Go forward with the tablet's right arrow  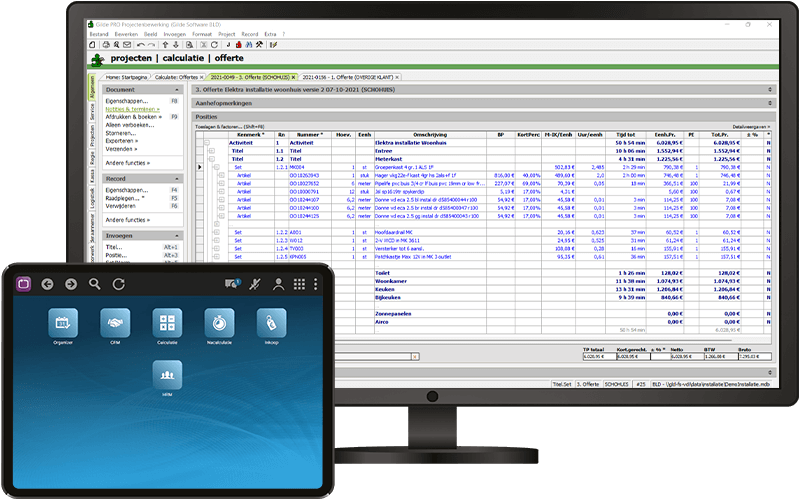71,284
